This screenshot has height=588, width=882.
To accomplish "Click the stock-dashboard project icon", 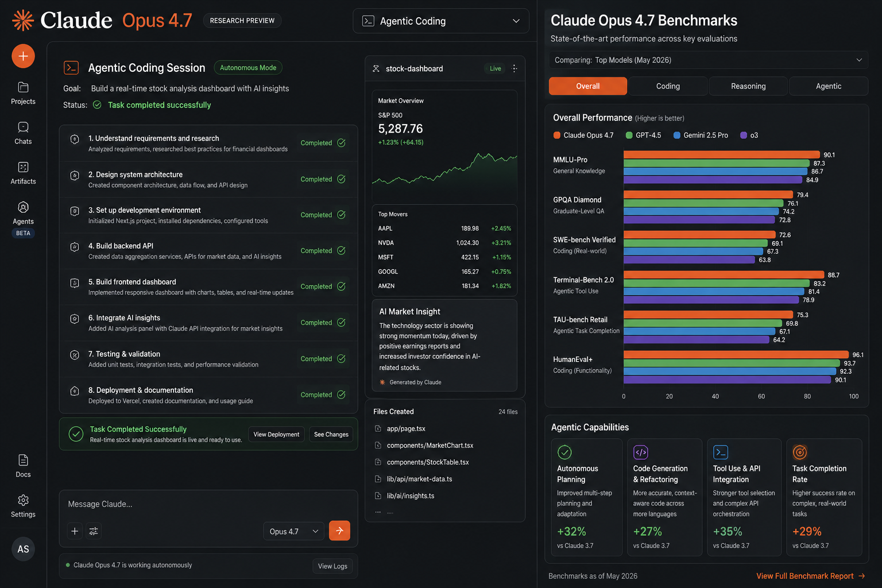I will (x=376, y=68).
